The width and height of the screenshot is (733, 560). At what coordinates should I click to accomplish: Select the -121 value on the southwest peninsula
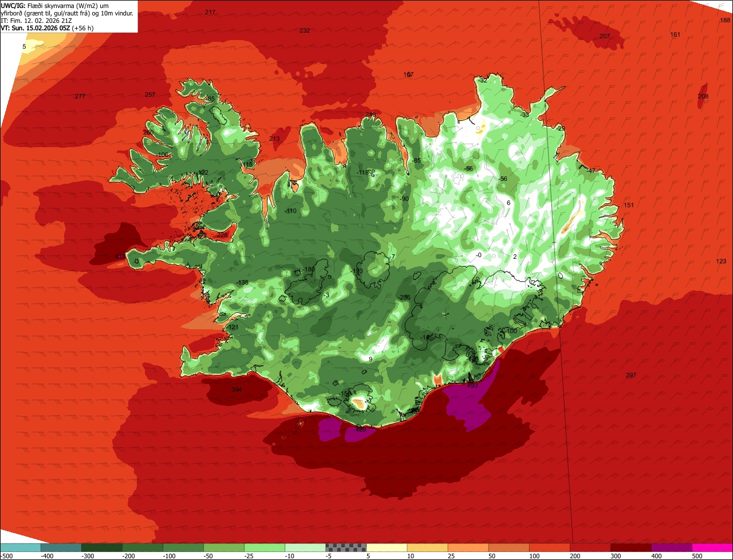pos(232,327)
